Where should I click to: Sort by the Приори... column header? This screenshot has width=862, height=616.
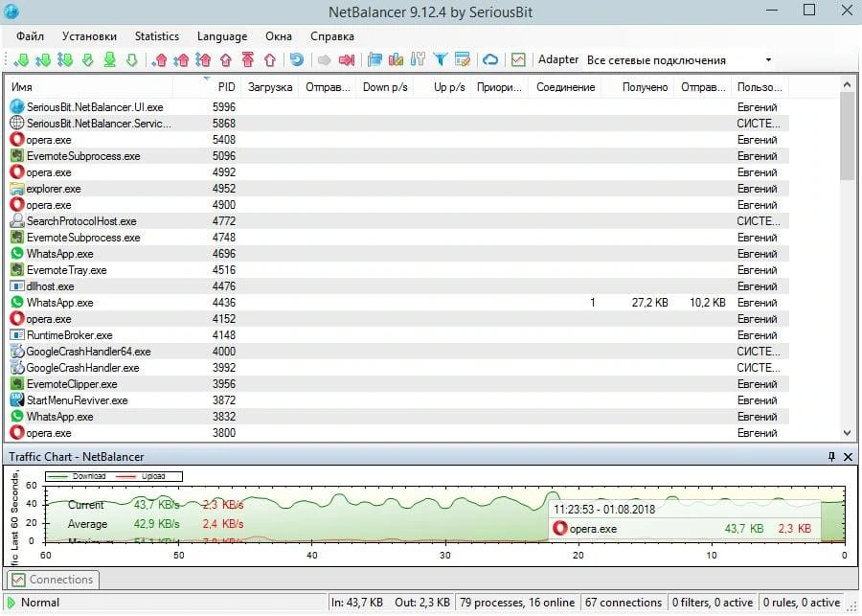coord(499,87)
